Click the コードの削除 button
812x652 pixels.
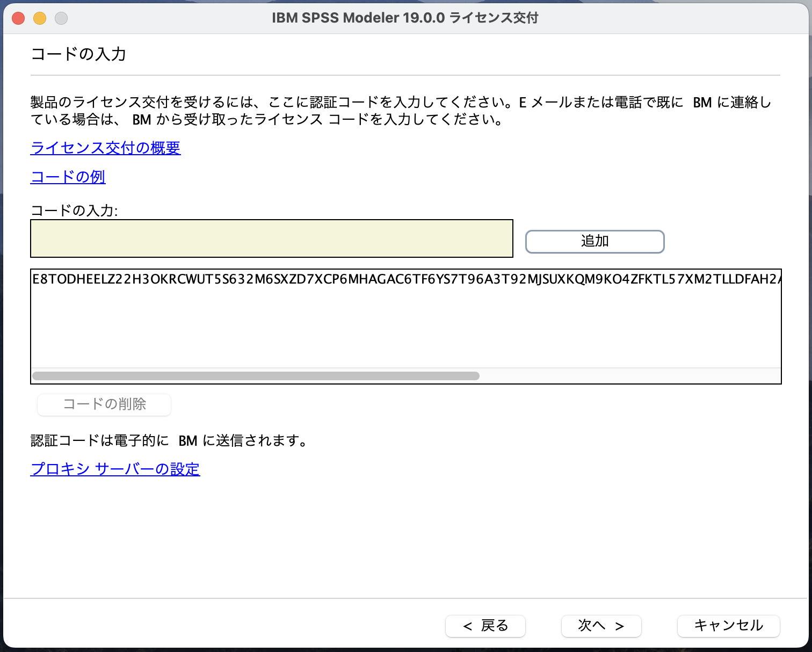pos(104,404)
